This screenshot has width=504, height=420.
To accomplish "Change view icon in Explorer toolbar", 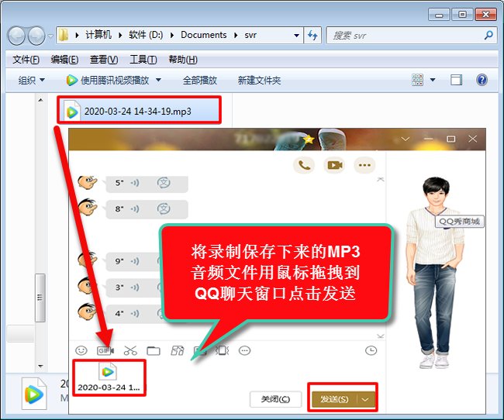I will coord(417,80).
